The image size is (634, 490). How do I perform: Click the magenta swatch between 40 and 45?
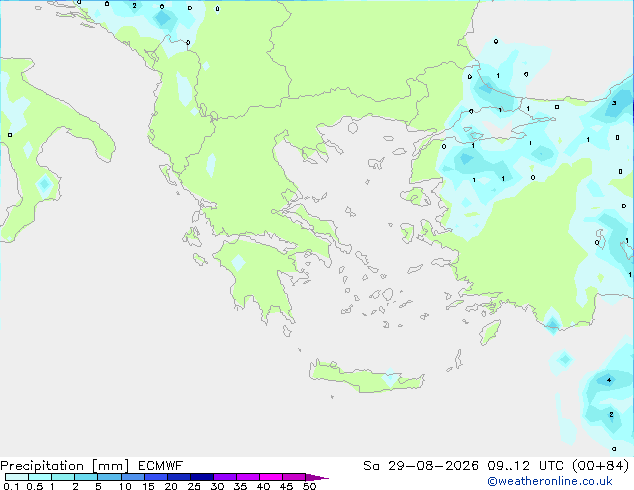[x=271, y=477]
